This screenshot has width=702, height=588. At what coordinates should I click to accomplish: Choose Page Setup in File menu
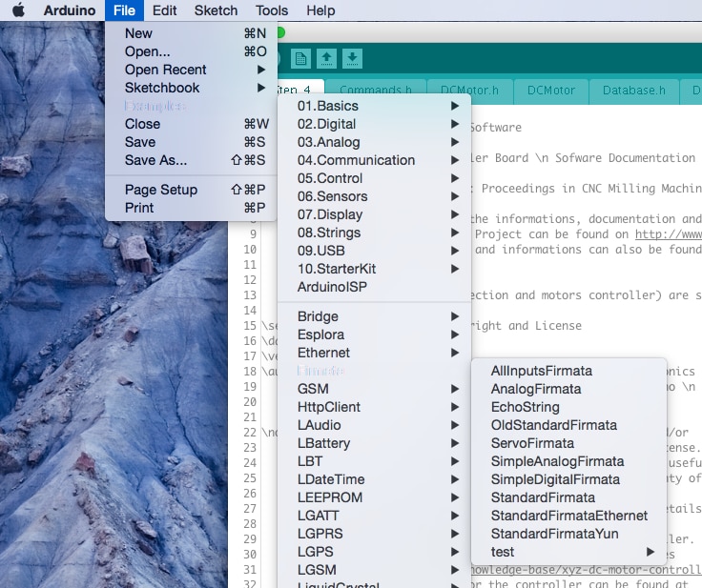point(161,190)
